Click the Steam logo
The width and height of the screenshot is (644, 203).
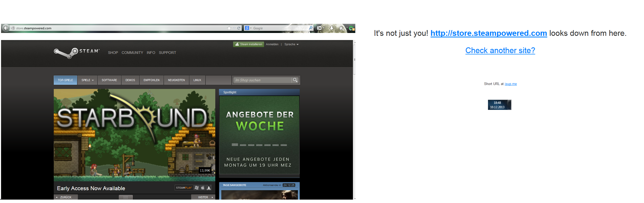[x=77, y=53]
